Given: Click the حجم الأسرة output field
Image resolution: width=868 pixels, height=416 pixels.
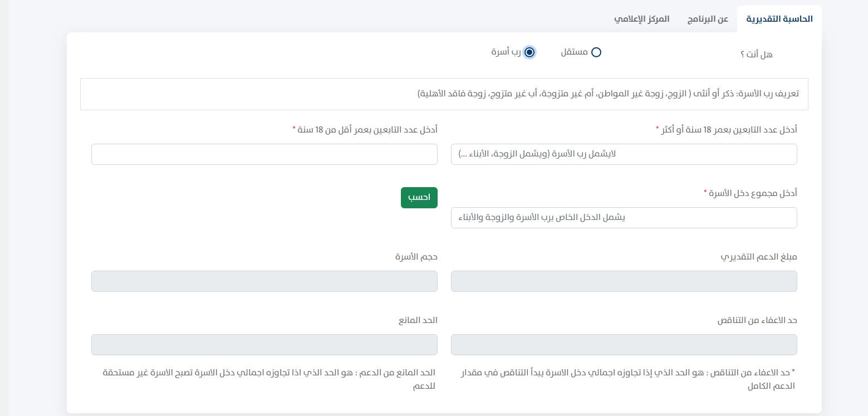Looking at the screenshot, I should (x=264, y=281).
